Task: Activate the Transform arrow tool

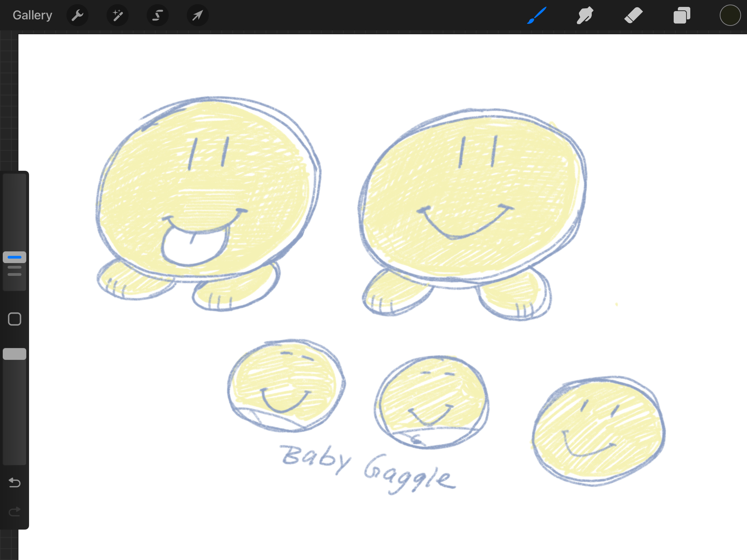Action: [197, 15]
